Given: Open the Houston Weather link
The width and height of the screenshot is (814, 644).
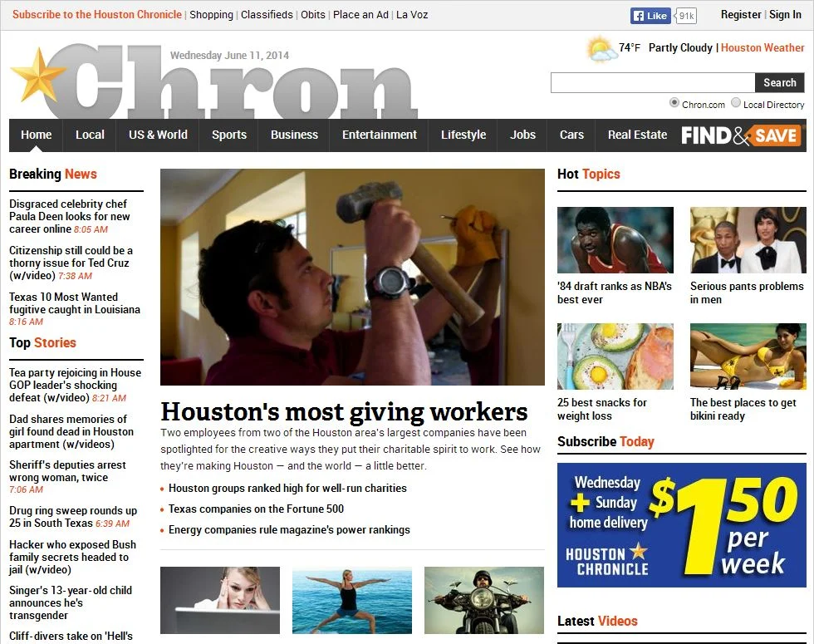Looking at the screenshot, I should (x=763, y=48).
